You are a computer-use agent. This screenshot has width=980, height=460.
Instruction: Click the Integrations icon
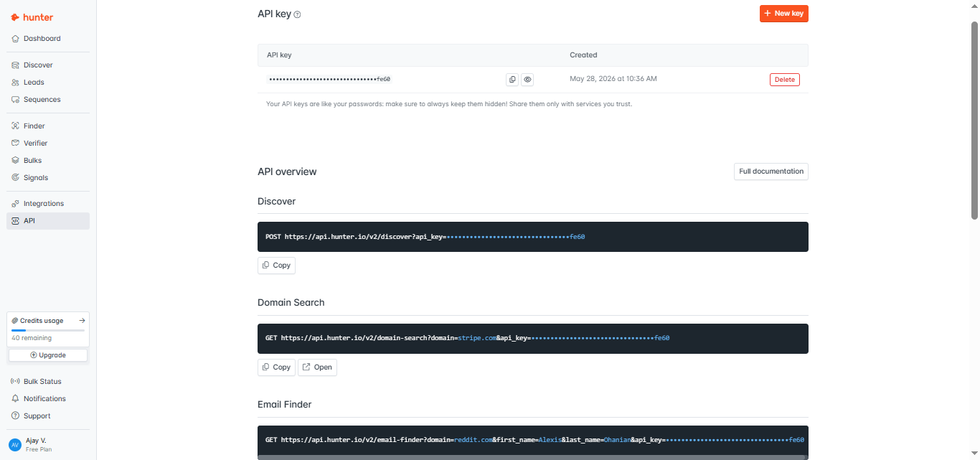pyautogui.click(x=16, y=204)
